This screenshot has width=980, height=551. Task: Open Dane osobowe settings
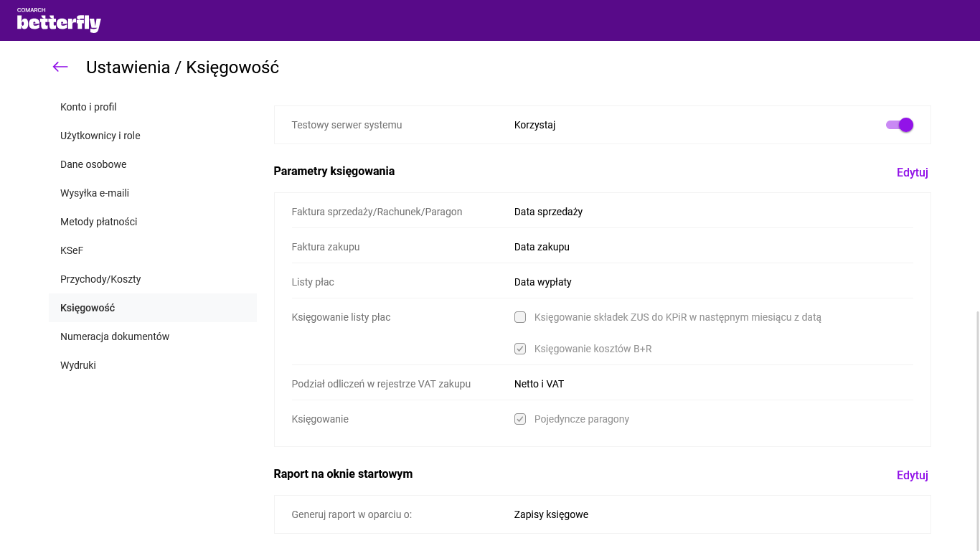coord(93,164)
